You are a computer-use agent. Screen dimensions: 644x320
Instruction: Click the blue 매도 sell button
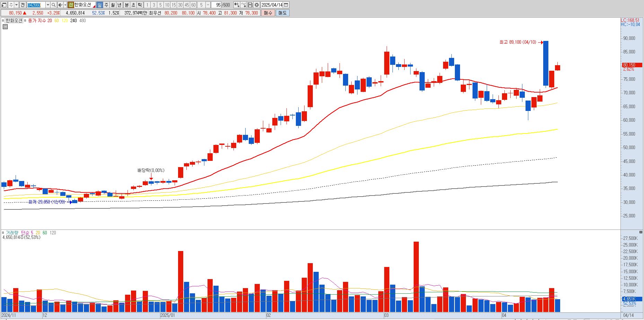click(x=282, y=13)
